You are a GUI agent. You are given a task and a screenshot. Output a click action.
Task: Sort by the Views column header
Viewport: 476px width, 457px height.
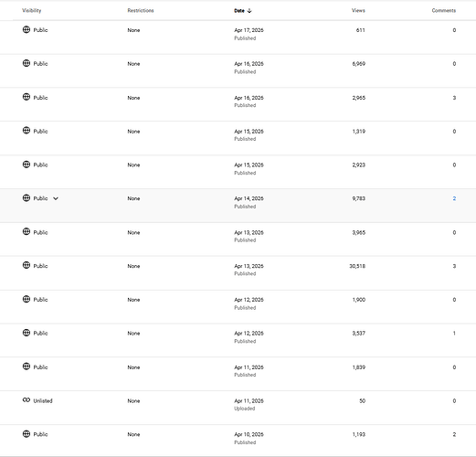pos(358,11)
